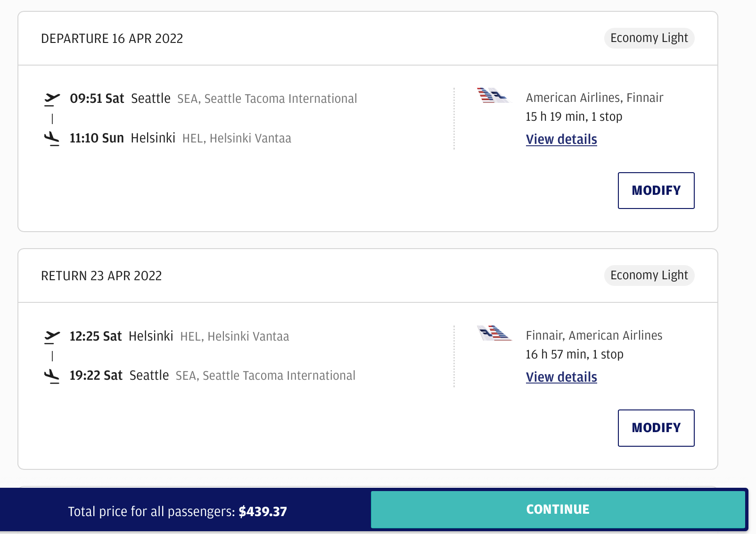Image resolution: width=756 pixels, height=534 pixels.
Task: Click the DEPARTURE 16 APR 2022 heading
Action: click(x=112, y=39)
